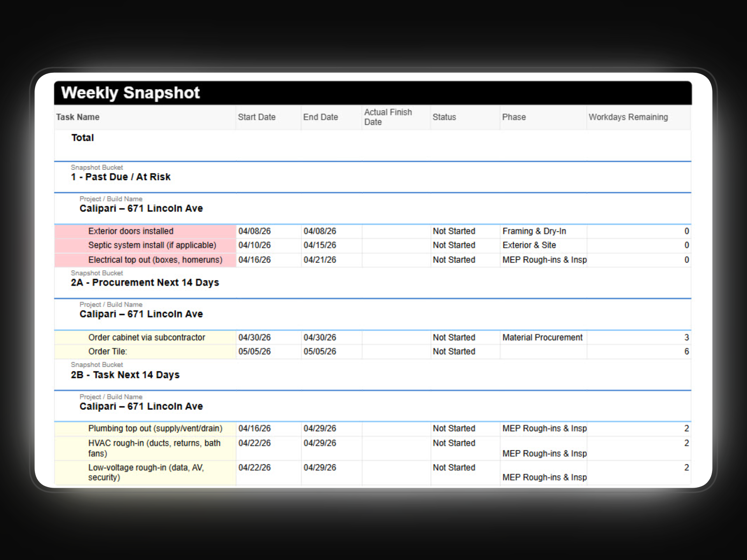Select the 1 - Past Due / At Risk group
This screenshot has height=560, width=747.
coord(121,177)
